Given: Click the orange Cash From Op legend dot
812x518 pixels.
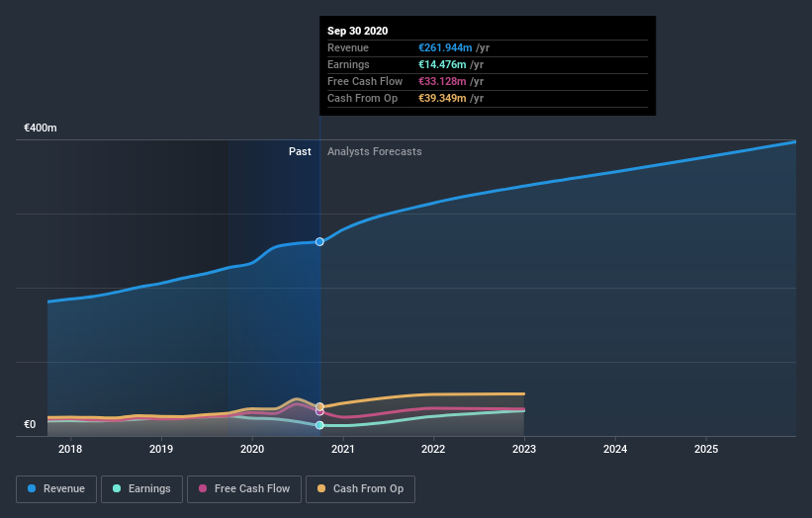Looking at the screenshot, I should pyautogui.click(x=321, y=488).
